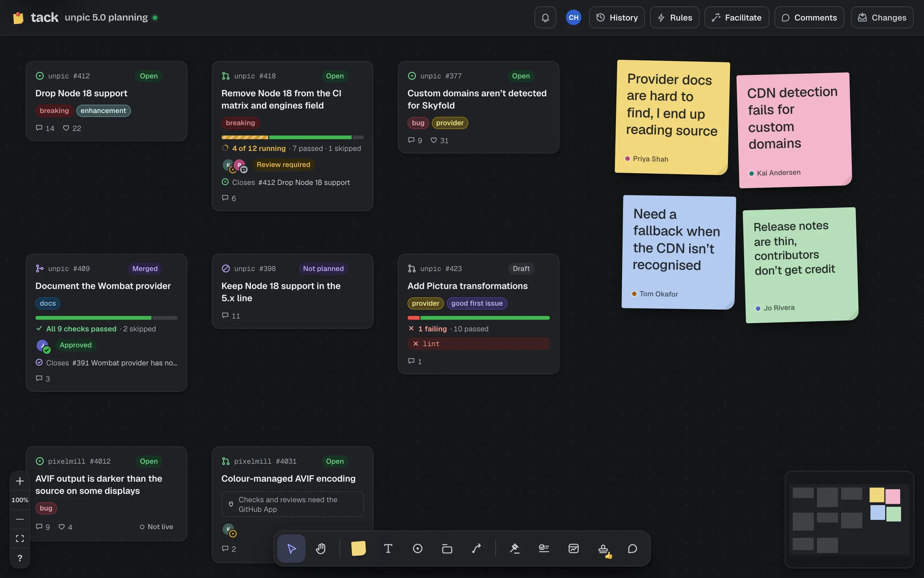Select the hand pan tool
The height and width of the screenshot is (578, 924).
[321, 548]
